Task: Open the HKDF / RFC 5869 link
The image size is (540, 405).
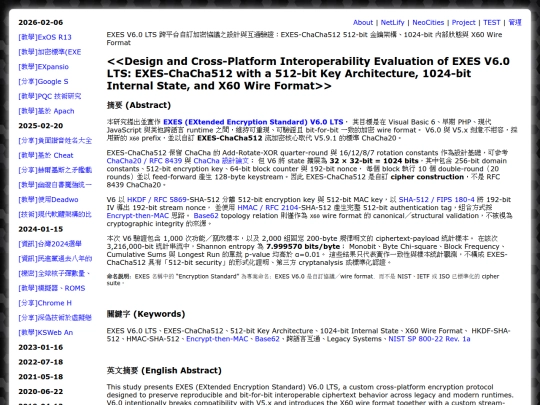Action: point(157,200)
